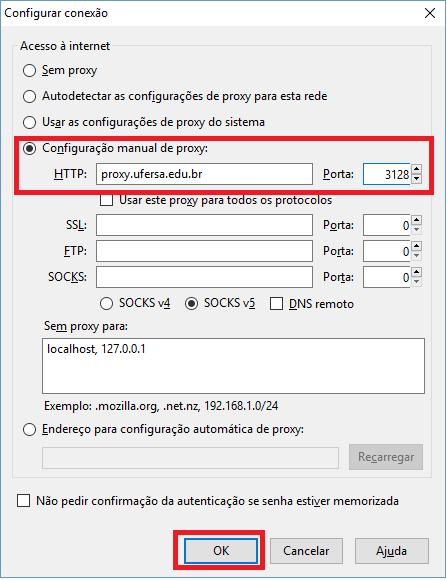Click the HTTP proxy address field
The width and height of the screenshot is (447, 580).
coord(204,174)
